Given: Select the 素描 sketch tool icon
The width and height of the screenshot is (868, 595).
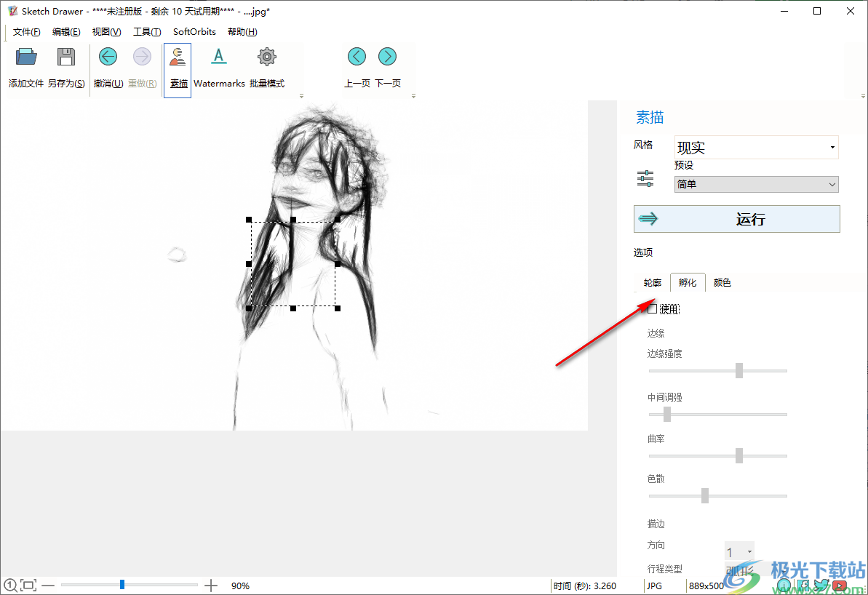Looking at the screenshot, I should click(178, 57).
